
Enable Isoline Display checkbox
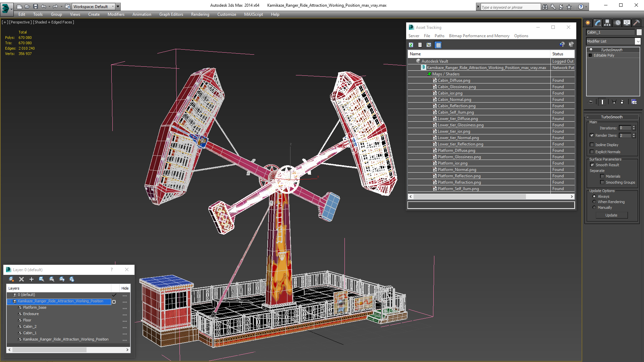pyautogui.click(x=592, y=145)
